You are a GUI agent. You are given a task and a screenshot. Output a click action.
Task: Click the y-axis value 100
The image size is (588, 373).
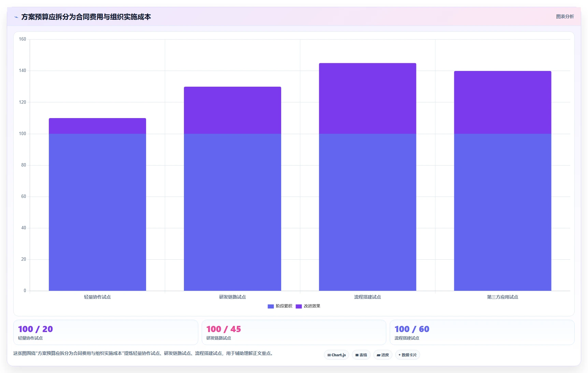point(23,133)
